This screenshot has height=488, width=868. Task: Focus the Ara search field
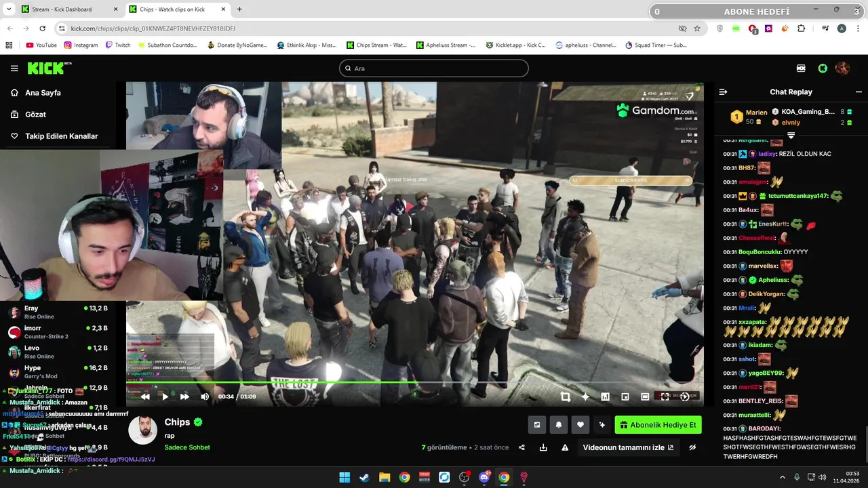(x=434, y=68)
